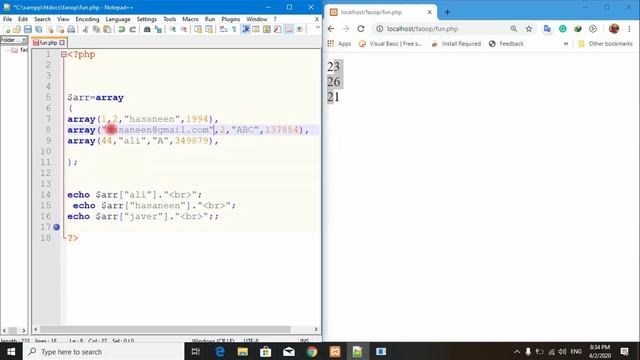Close the fun.php tab in Notepad++
Screen dimensions: 640x360
pyautogui.click(x=62, y=42)
